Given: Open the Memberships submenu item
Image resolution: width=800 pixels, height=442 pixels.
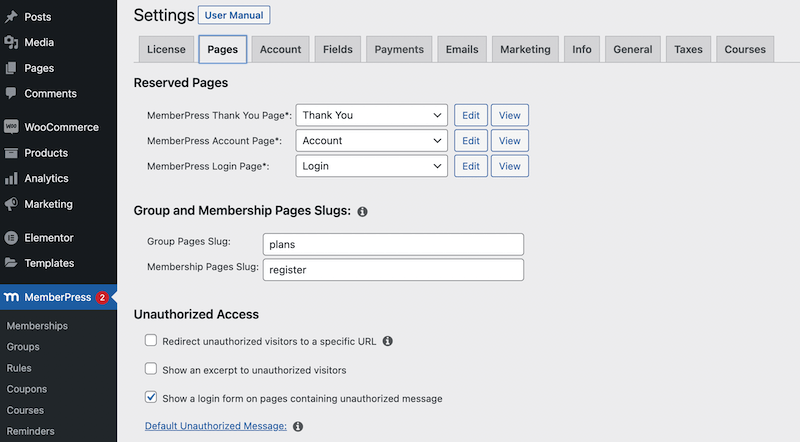Looking at the screenshot, I should [37, 326].
